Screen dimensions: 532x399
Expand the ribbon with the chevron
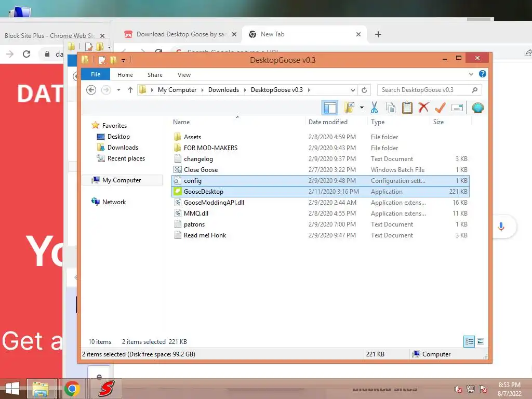pyautogui.click(x=471, y=74)
